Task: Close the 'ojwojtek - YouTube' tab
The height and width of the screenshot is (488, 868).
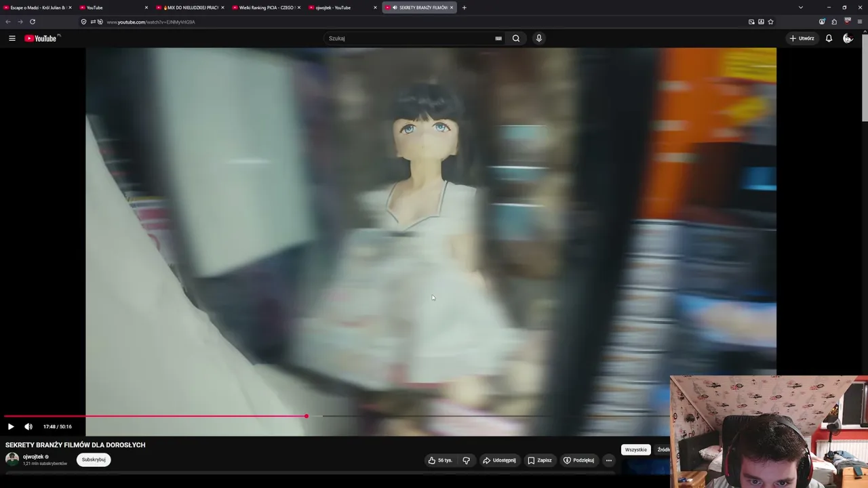Action: (x=375, y=7)
